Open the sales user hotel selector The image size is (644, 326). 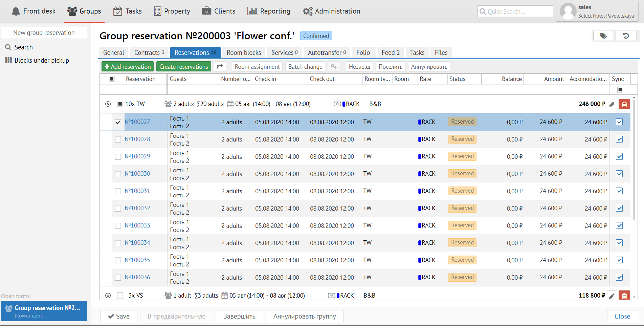[x=597, y=12]
